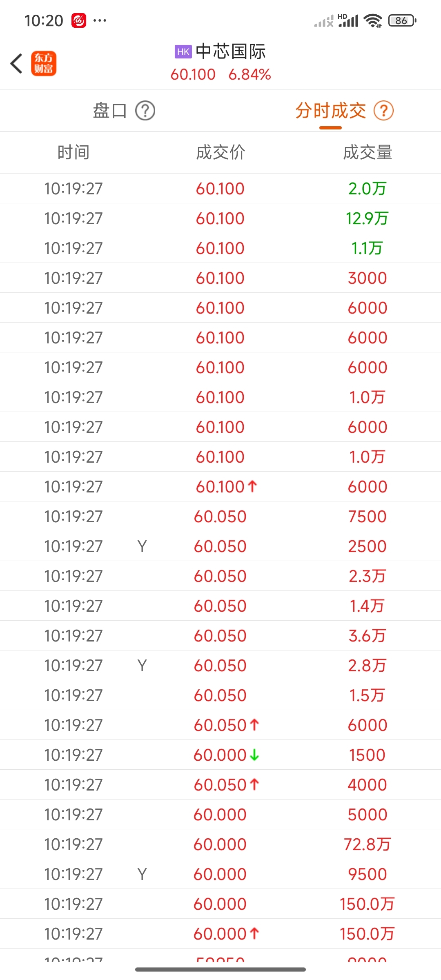Tap the Y-marked row with volume 9500
441x980 pixels.
[x=220, y=874]
